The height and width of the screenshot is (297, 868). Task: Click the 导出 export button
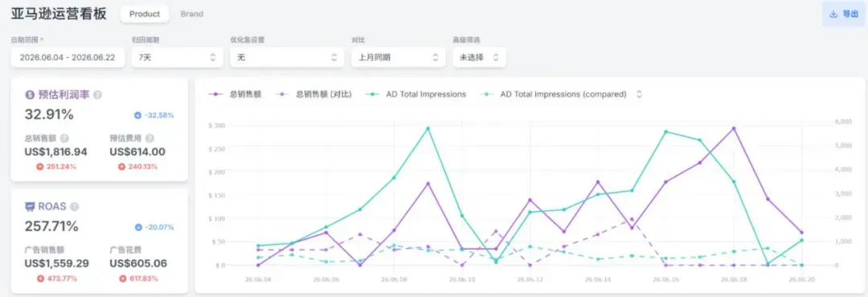pyautogui.click(x=844, y=14)
